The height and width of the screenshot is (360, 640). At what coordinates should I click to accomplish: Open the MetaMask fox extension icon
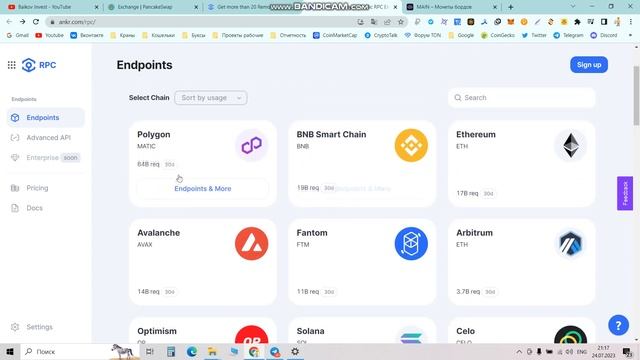click(511, 22)
